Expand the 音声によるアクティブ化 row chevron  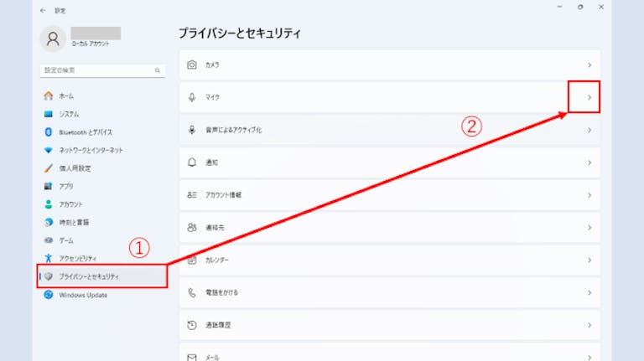pos(589,130)
